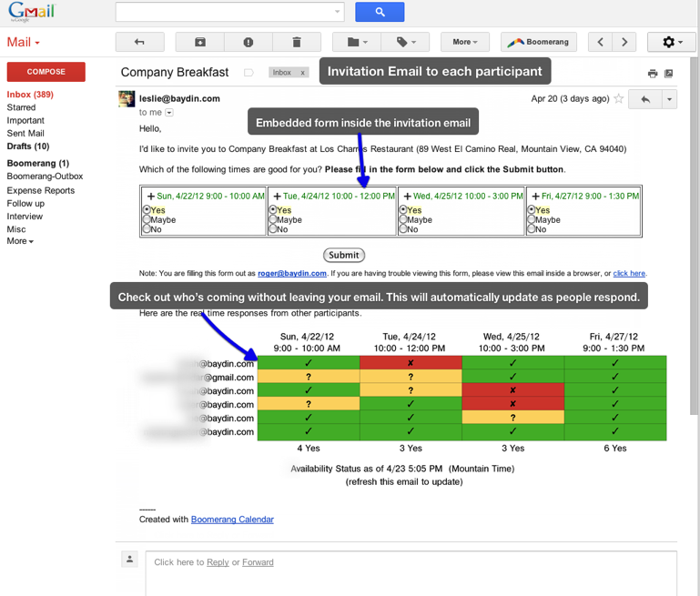Click yellow ? cell in @gmail.com row, Sunday
This screenshot has width=700, height=596.
(309, 377)
